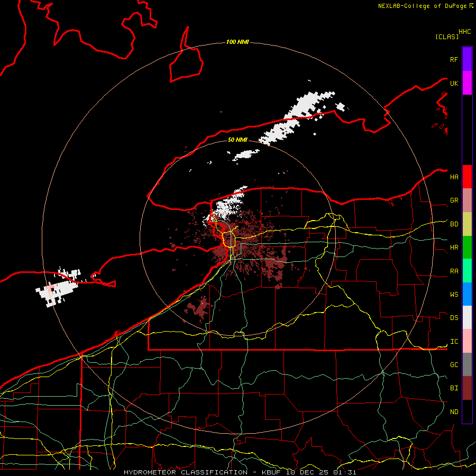Click the DS white legend swatch
Image resolution: width=476 pixels, height=476 pixels.
tap(467, 317)
